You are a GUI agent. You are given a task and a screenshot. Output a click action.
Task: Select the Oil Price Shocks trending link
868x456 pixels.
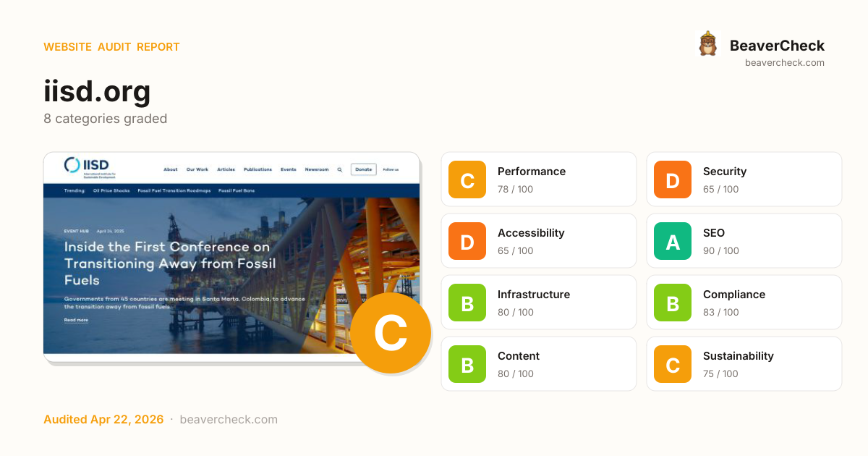pyautogui.click(x=111, y=191)
